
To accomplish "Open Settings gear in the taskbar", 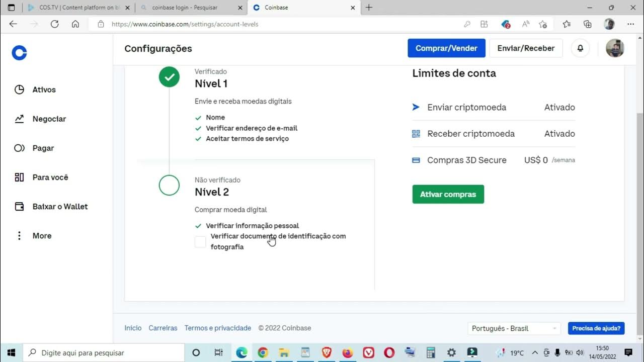I will pyautogui.click(x=451, y=352).
